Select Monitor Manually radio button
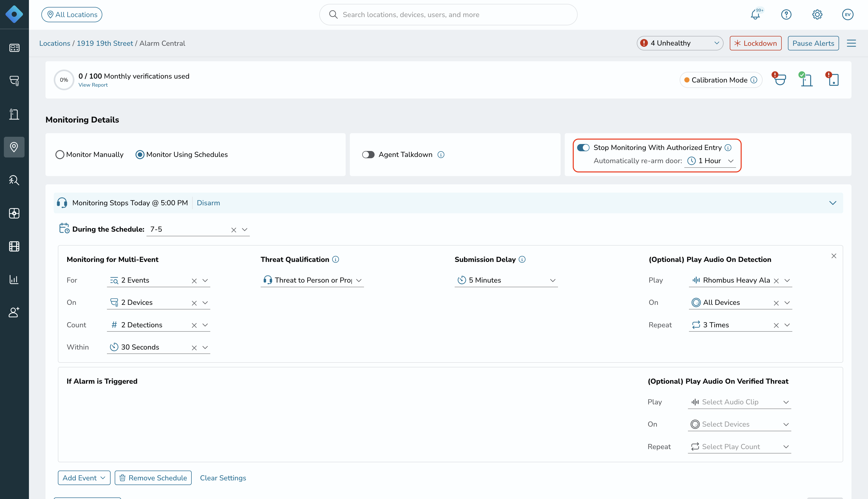The width and height of the screenshot is (868, 499). (x=60, y=155)
